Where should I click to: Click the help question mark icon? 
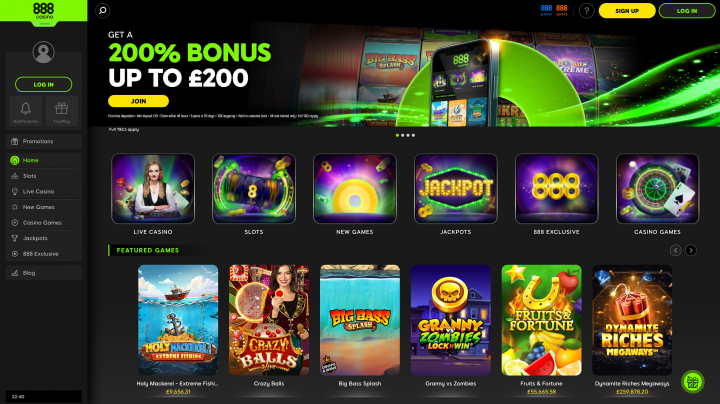586,11
